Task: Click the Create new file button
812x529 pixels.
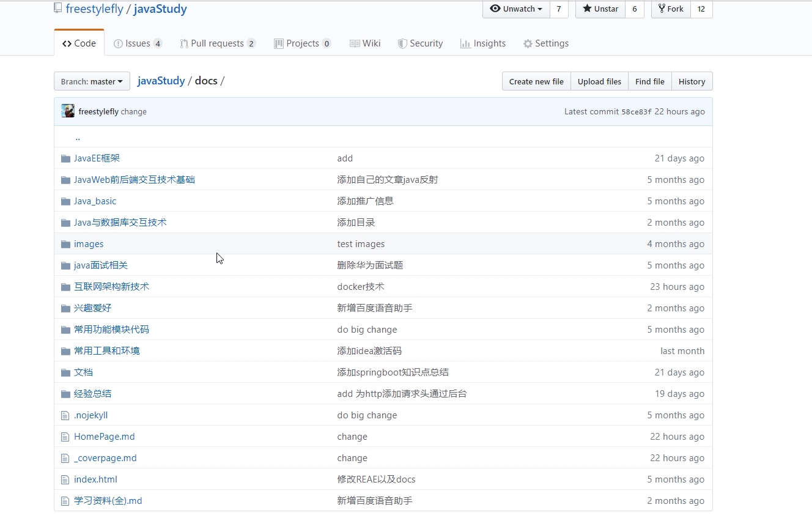Action: coord(536,81)
